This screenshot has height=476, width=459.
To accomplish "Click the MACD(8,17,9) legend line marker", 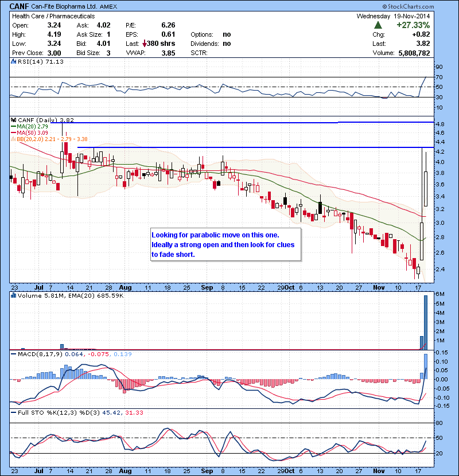I will tap(13, 354).
